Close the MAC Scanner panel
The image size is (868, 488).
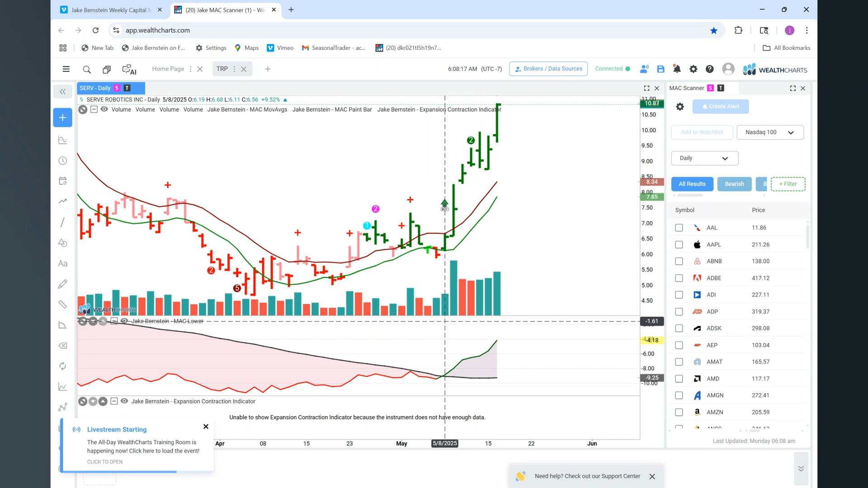point(803,89)
